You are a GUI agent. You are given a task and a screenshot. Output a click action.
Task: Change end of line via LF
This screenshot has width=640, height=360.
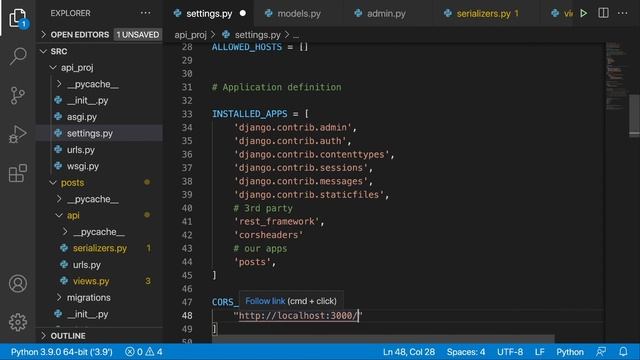539,352
